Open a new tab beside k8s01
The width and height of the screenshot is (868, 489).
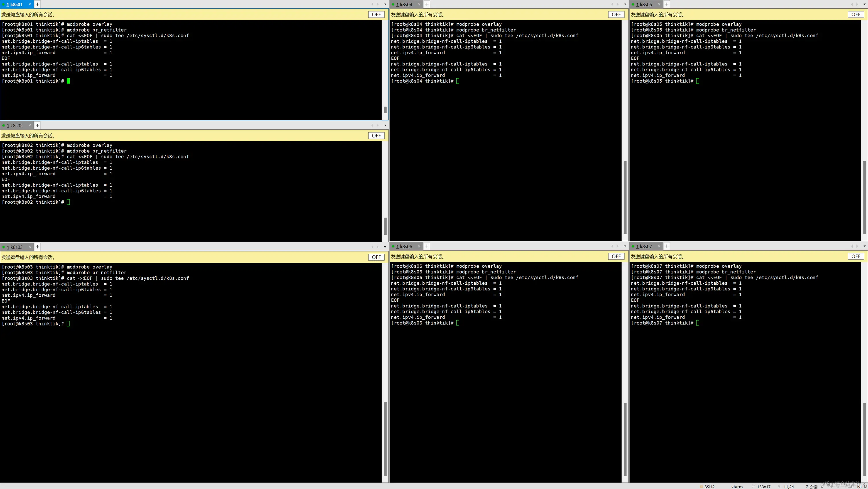(37, 4)
